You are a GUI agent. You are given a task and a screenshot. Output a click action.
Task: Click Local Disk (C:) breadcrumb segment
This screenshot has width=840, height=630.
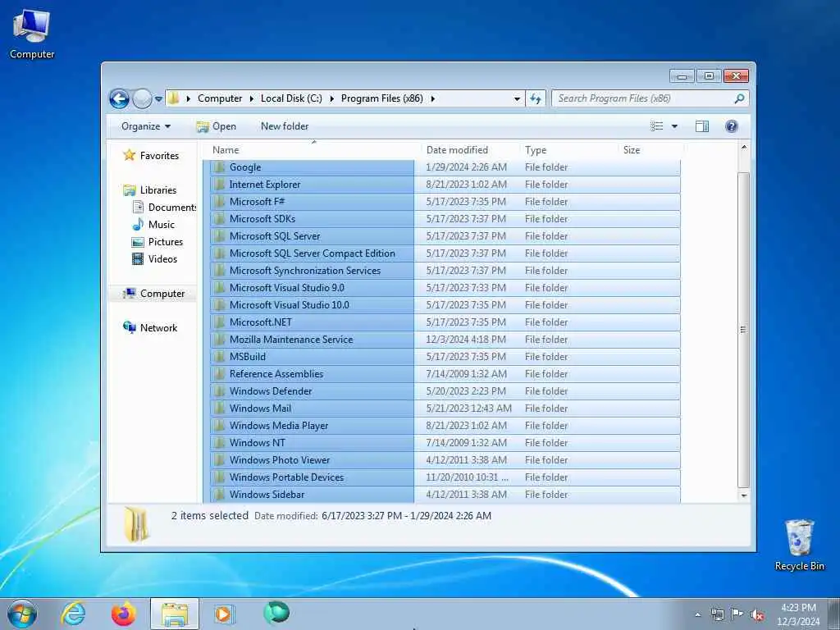(x=291, y=98)
